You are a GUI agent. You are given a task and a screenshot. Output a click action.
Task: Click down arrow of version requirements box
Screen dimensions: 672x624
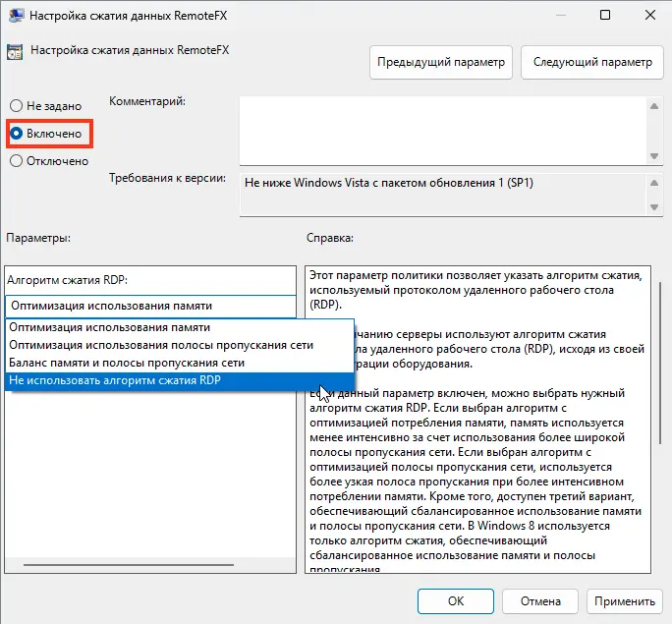pos(654,207)
